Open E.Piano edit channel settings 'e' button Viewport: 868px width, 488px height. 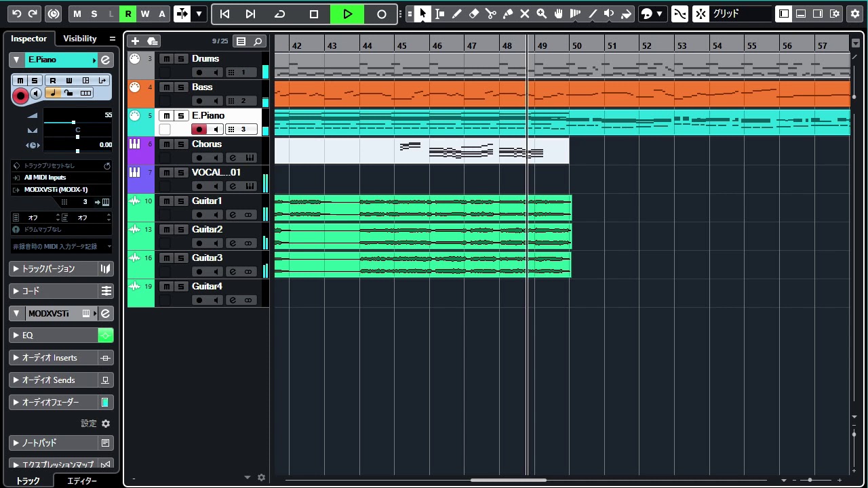(105, 60)
